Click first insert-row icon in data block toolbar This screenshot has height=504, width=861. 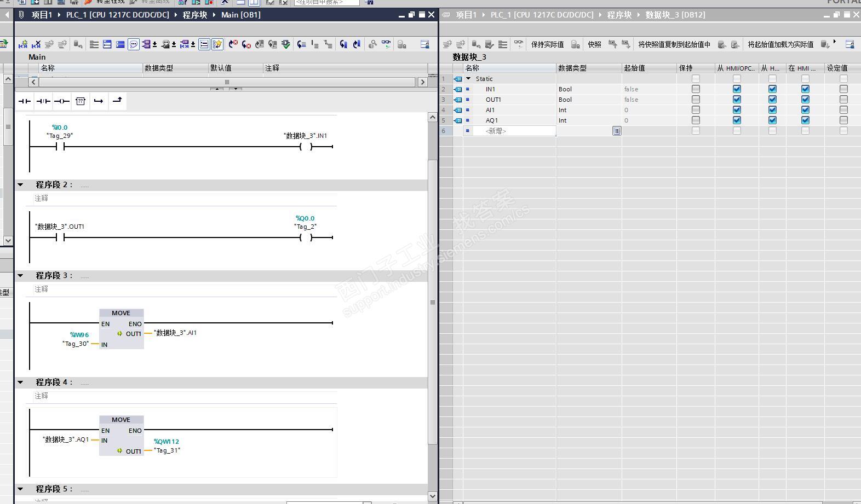point(447,44)
